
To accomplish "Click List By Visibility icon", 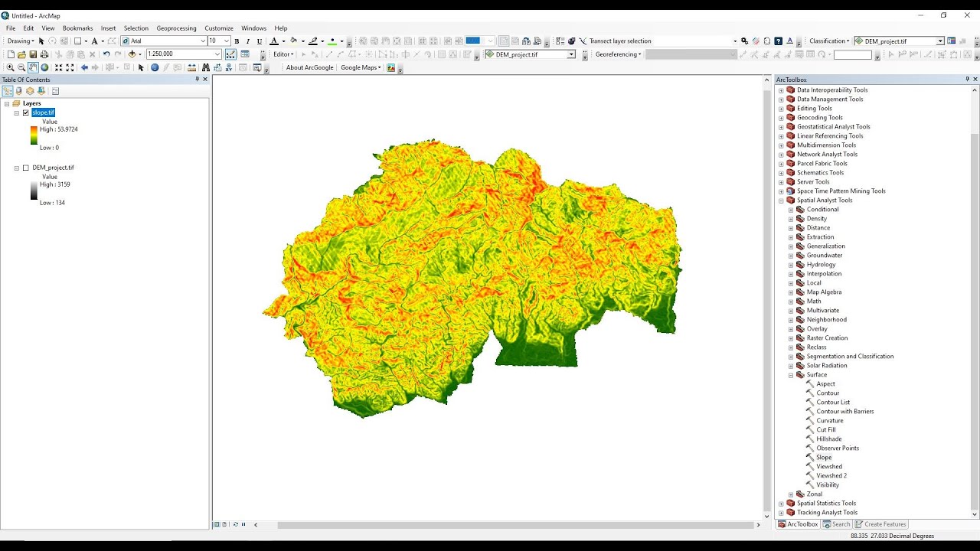I will coord(31,91).
